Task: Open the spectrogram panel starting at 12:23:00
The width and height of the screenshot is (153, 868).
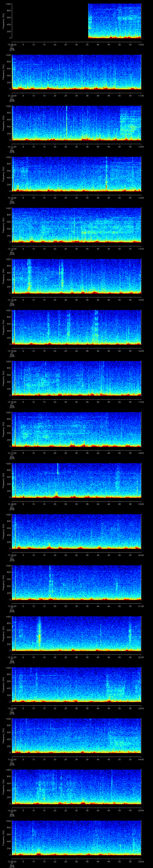Action: [x=77, y=736]
